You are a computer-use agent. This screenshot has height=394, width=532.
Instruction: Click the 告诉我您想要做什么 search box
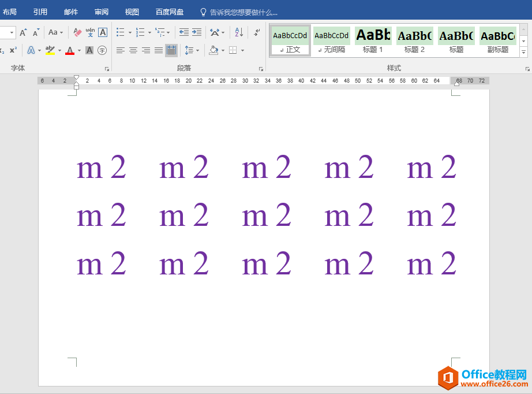pyautogui.click(x=239, y=13)
